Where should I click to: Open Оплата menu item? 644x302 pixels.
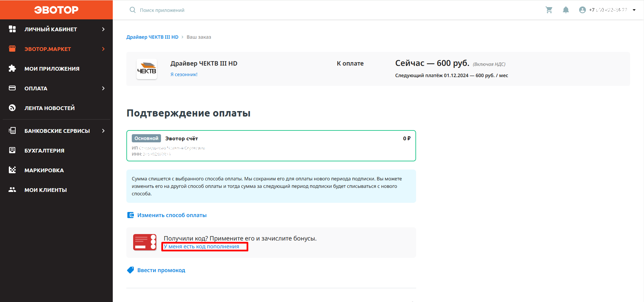pos(56,88)
